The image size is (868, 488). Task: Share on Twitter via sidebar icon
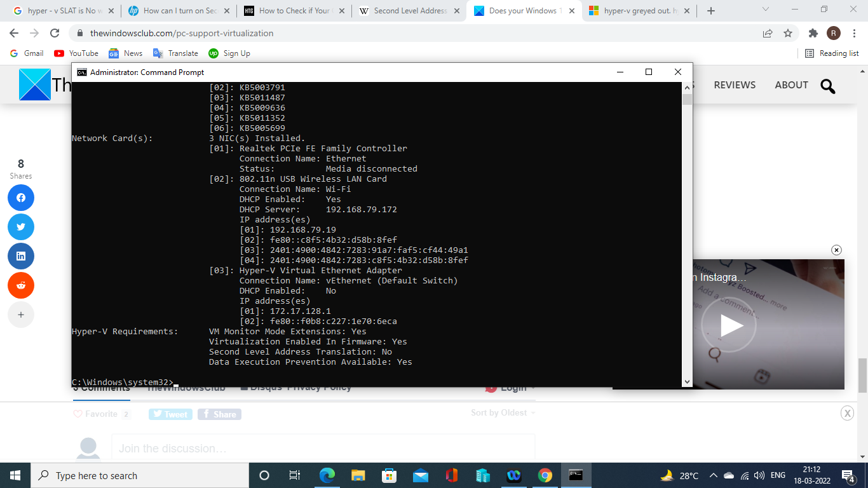coord(21,227)
